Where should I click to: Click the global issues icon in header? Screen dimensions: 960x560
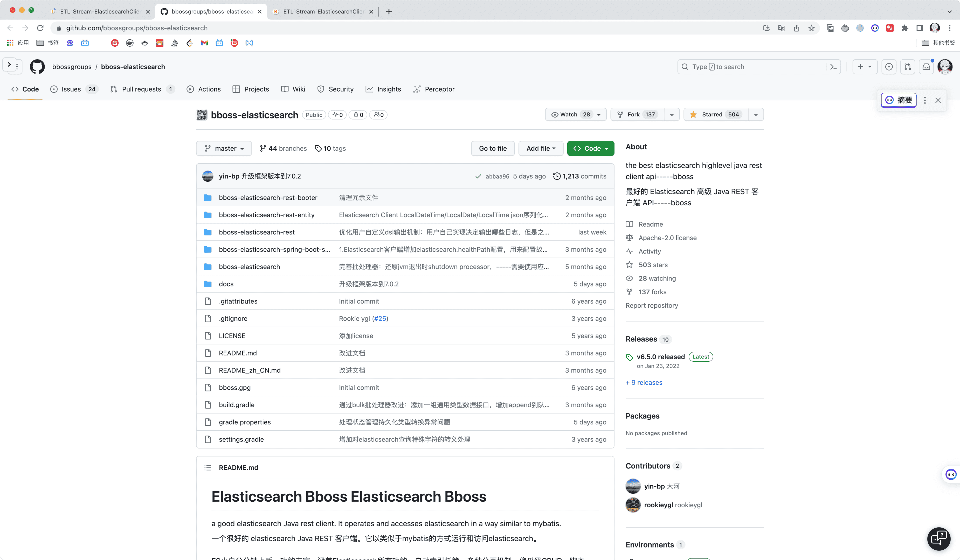point(889,67)
